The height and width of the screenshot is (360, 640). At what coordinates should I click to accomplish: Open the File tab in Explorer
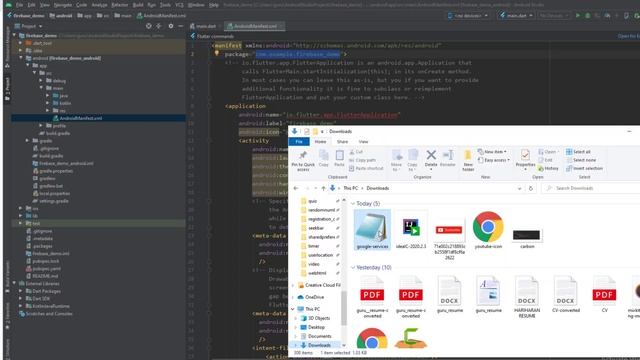[299, 142]
